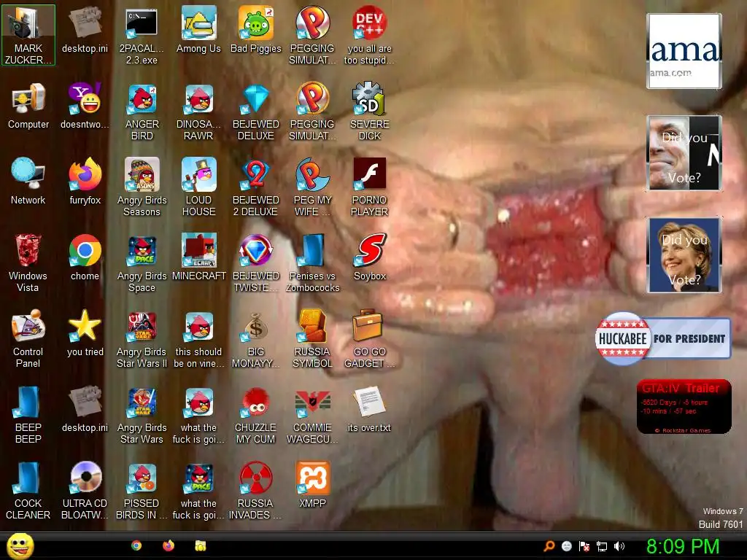Open the its over.txt text file
747x560 pixels.
[369, 408]
